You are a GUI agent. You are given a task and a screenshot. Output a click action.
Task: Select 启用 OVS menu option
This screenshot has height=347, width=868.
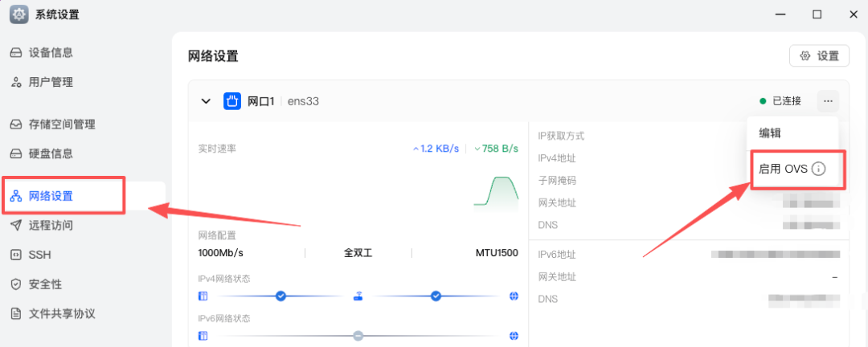tap(783, 169)
